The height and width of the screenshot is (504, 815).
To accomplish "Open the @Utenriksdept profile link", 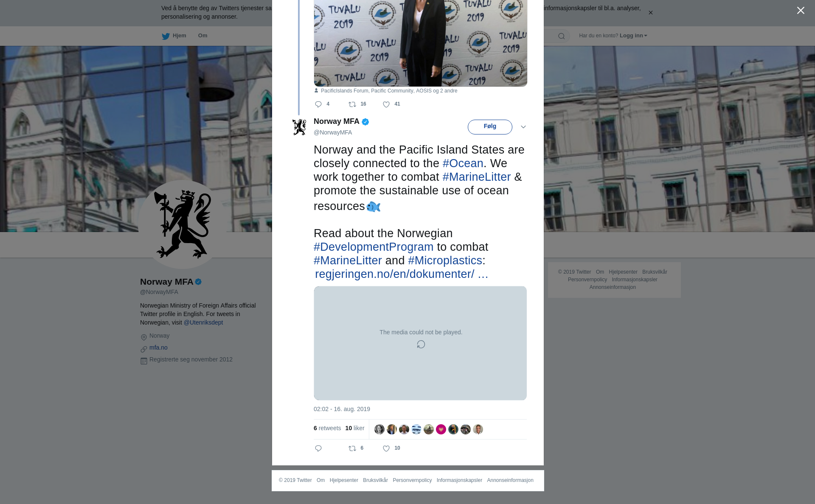I will (203, 322).
